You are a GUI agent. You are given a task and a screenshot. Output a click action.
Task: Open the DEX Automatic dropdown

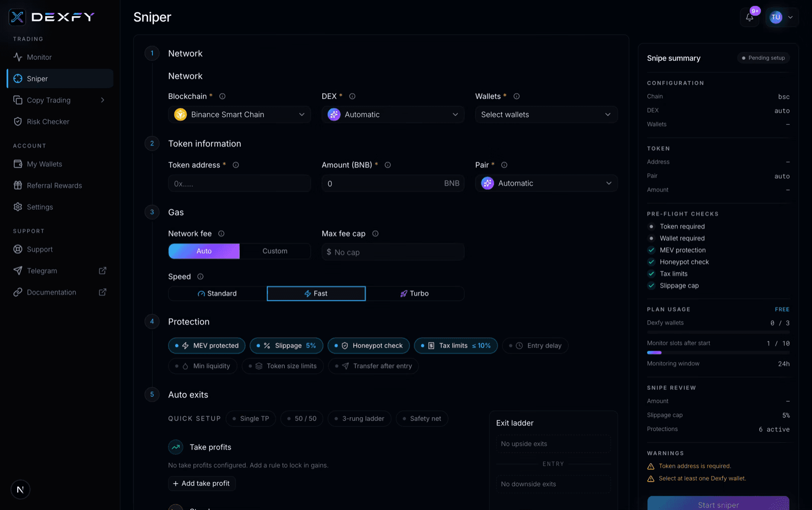pos(393,115)
